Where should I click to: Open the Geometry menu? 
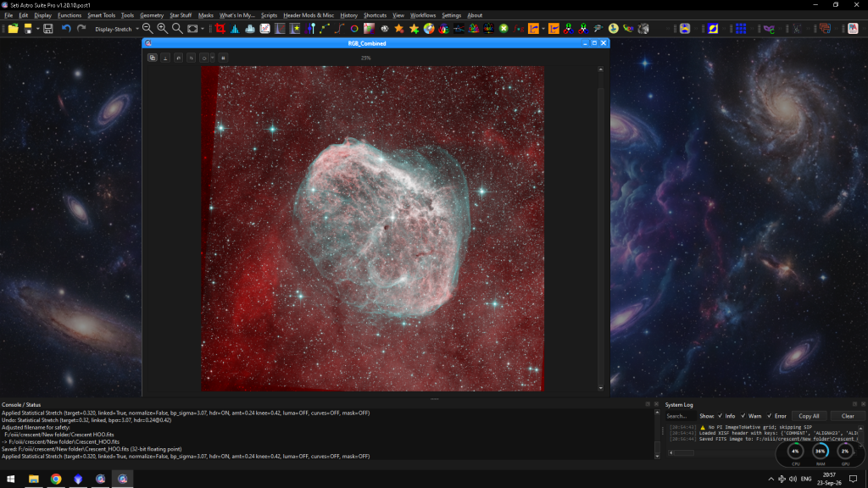click(152, 15)
